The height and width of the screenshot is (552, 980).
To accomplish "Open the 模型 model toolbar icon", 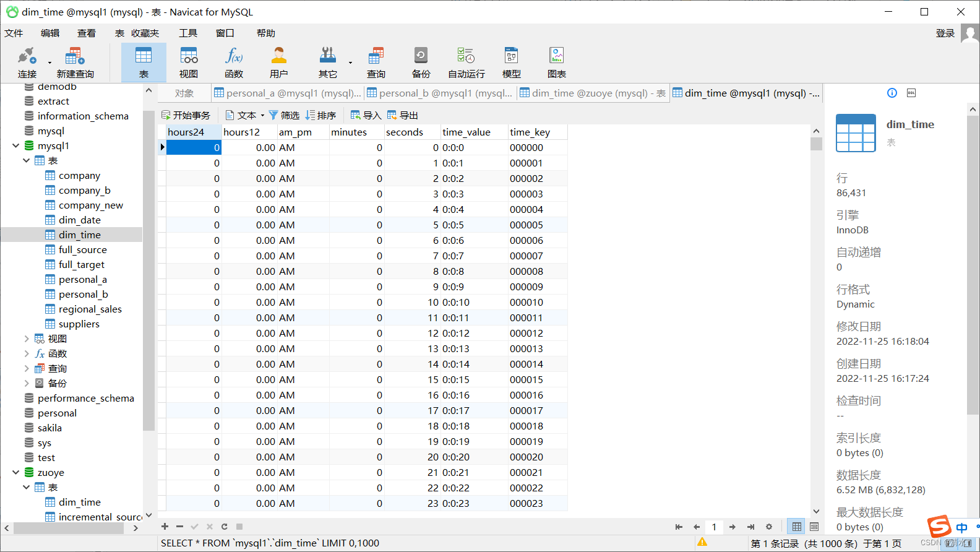I will pos(511,63).
